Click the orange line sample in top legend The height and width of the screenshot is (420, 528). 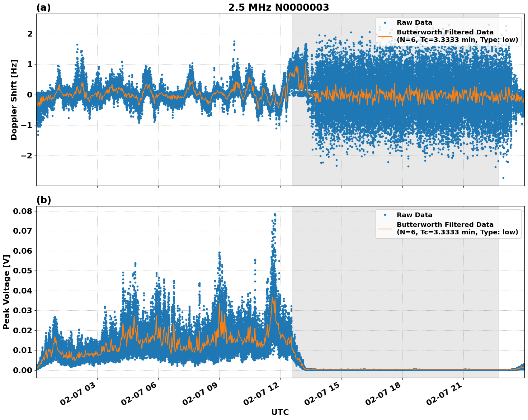pyautogui.click(x=385, y=36)
